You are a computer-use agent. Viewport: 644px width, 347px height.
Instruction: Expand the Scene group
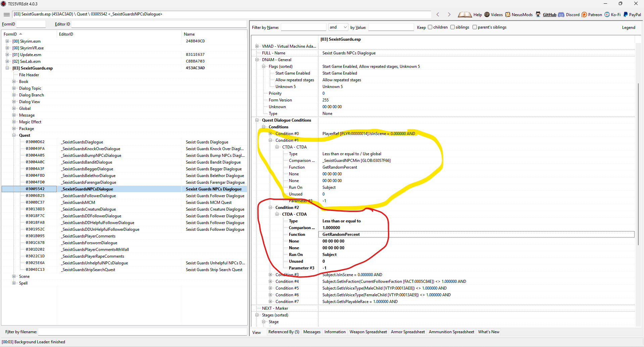pos(14,276)
